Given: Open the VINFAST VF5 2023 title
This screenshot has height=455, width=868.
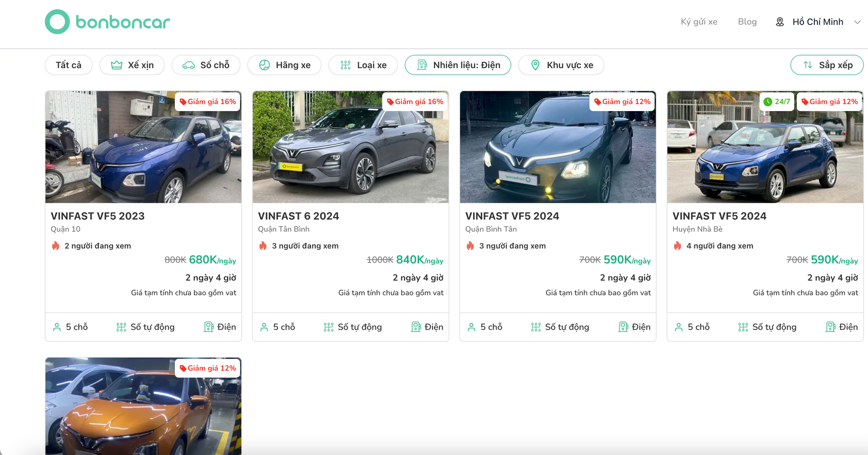Looking at the screenshot, I should (98, 216).
